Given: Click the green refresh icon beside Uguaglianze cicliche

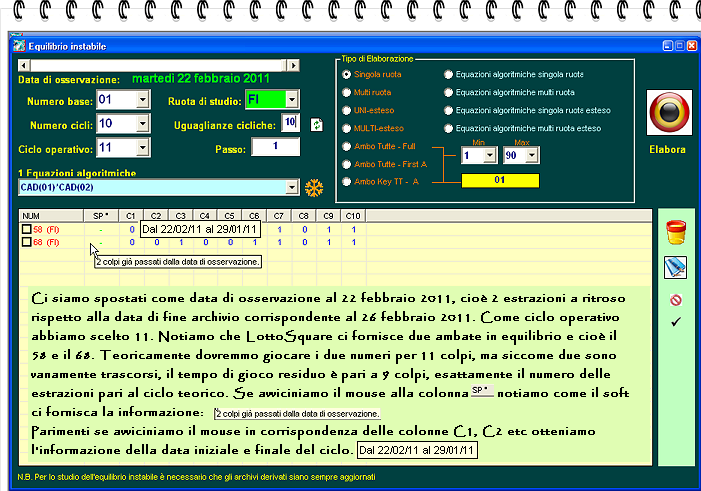Looking at the screenshot, I should coord(317,125).
